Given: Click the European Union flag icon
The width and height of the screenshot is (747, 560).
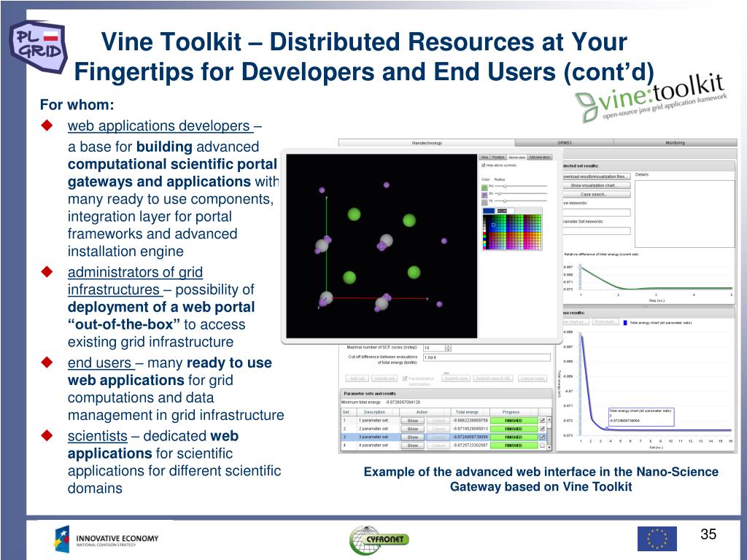Looking at the screenshot, I should click(x=657, y=539).
